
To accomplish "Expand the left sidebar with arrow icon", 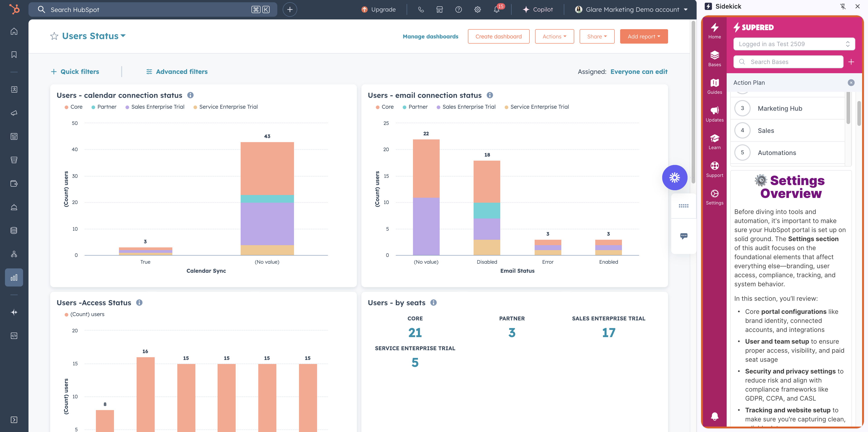I will point(14,420).
